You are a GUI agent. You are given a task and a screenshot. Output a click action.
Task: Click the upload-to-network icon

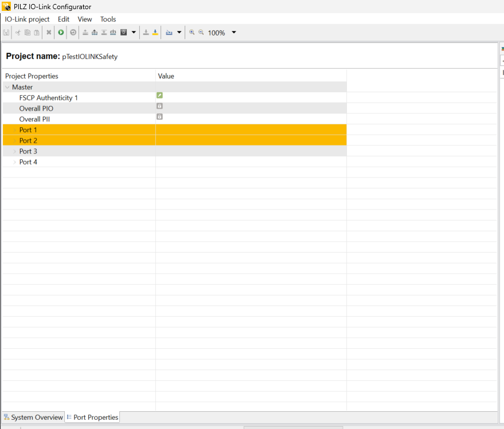pos(95,32)
